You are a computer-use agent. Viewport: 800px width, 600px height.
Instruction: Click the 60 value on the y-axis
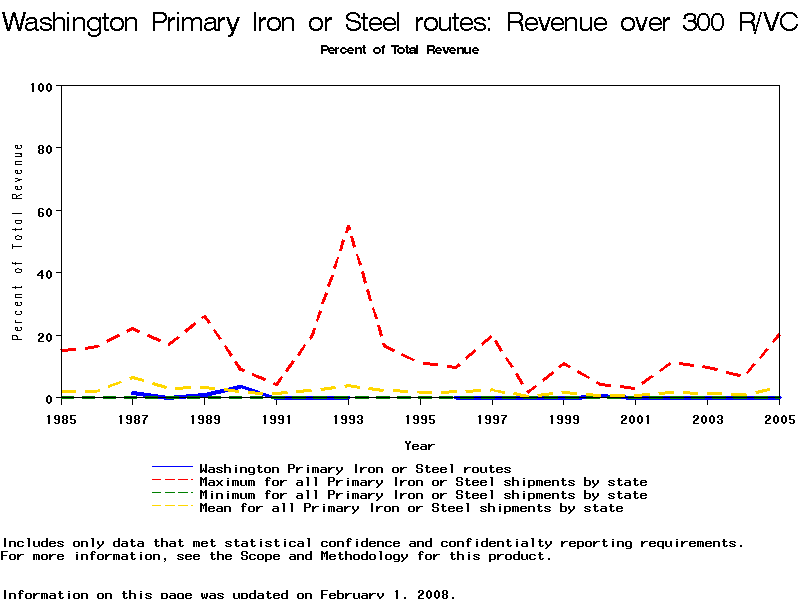coord(44,211)
